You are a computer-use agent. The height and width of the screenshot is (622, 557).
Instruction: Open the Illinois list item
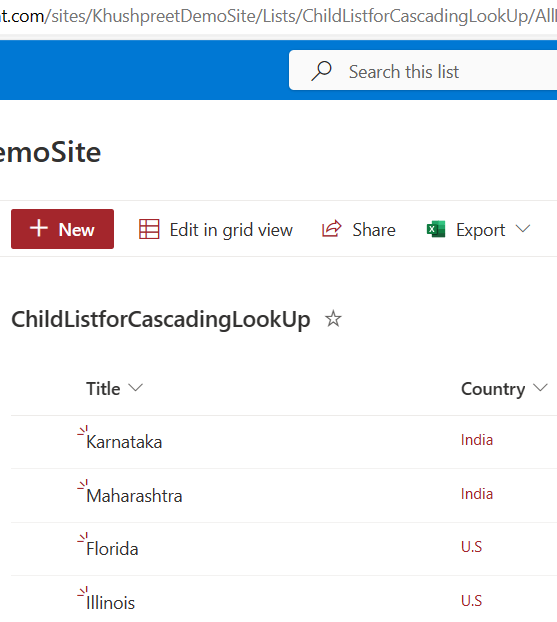coord(111,603)
